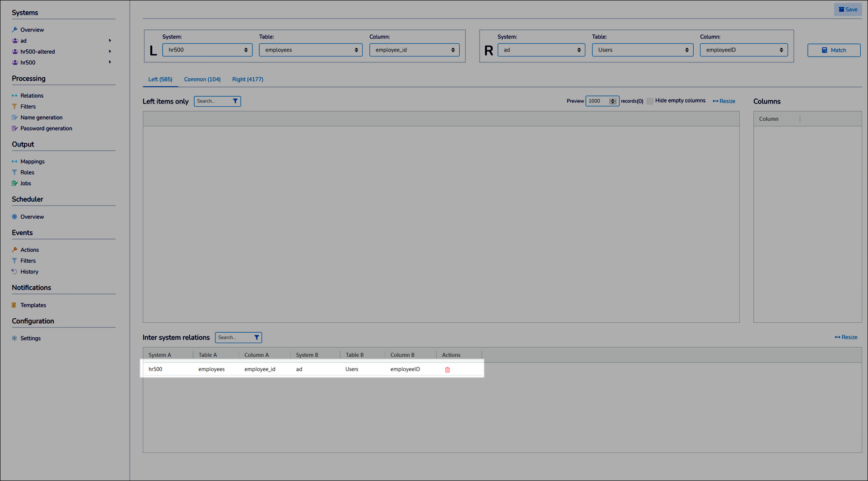This screenshot has width=868, height=481.
Task: Open Events History icon
Action: (14, 272)
